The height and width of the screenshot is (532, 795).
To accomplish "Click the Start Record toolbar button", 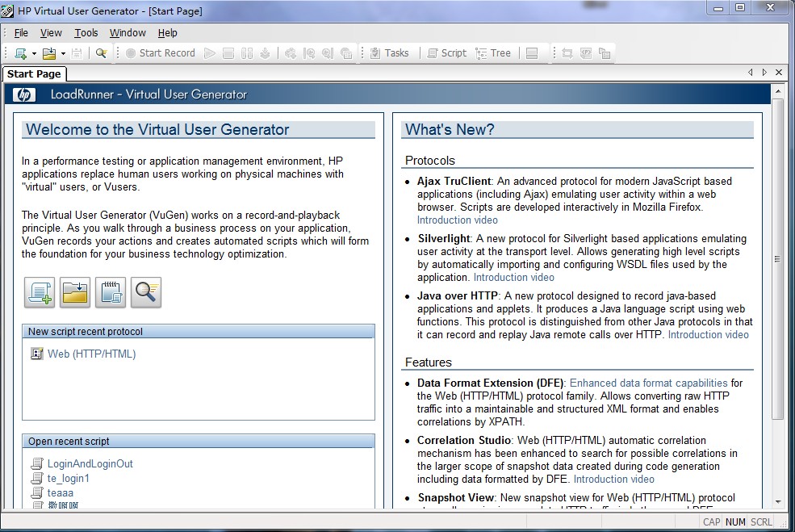I will coord(161,53).
